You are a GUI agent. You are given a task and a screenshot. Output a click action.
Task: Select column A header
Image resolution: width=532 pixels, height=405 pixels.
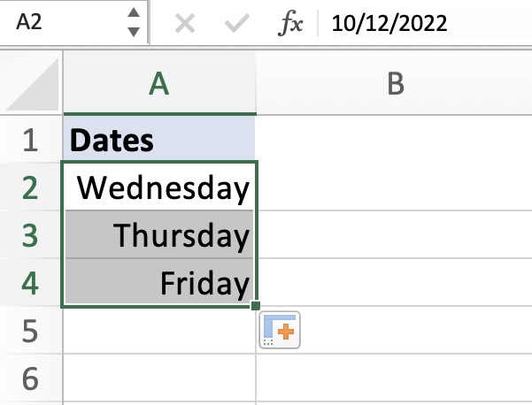click(159, 83)
